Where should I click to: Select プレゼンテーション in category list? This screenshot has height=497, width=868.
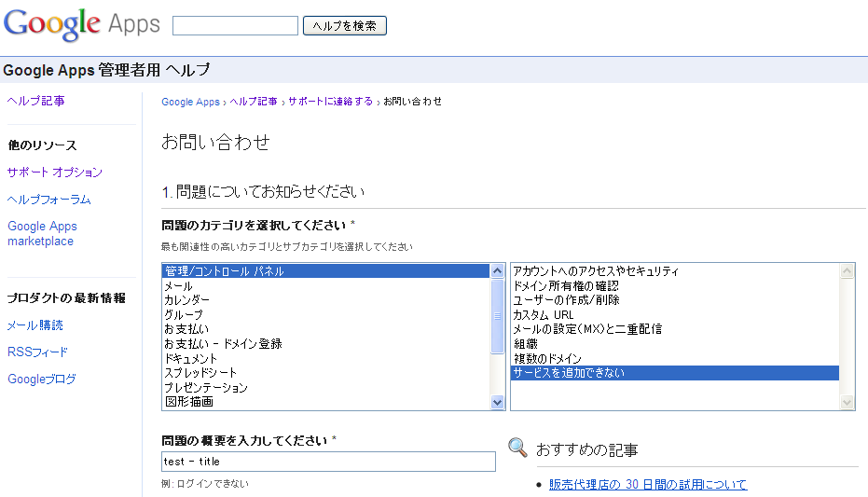pyautogui.click(x=326, y=387)
